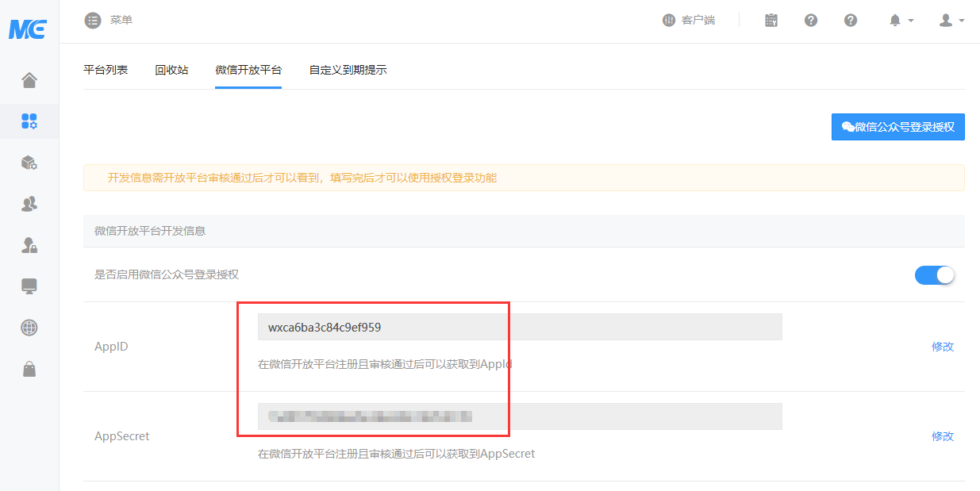
Task: Open the cube settings sidebar icon
Action: (x=29, y=163)
